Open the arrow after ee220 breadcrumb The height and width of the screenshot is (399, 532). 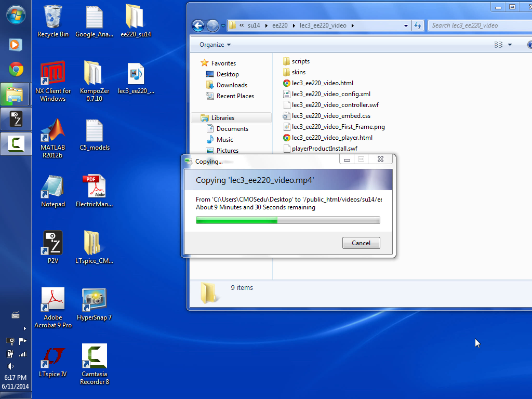pyautogui.click(x=294, y=25)
